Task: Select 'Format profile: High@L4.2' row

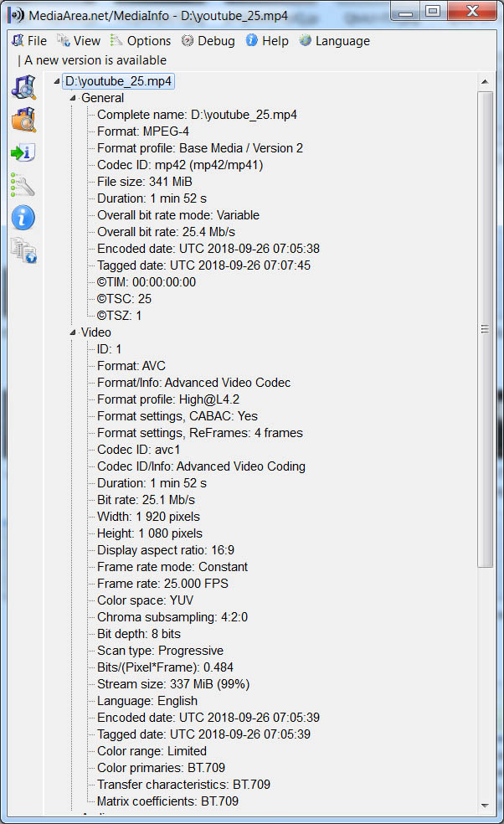Action: pyautogui.click(x=168, y=400)
